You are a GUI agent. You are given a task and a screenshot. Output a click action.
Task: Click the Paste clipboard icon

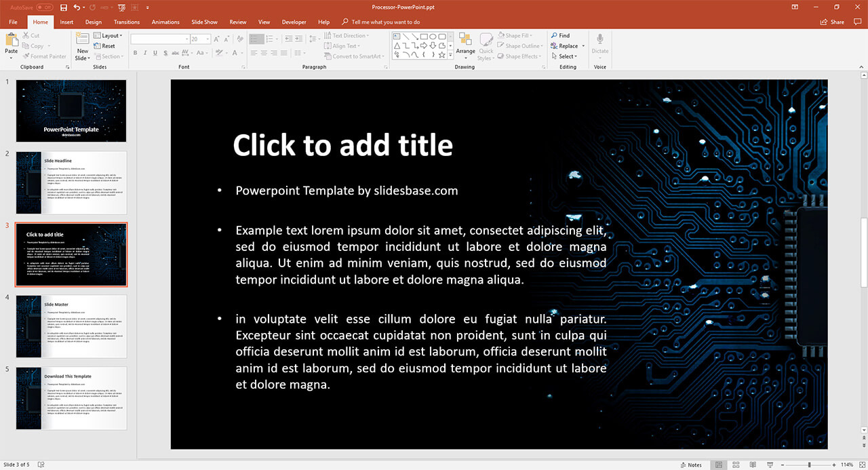[x=12, y=41]
